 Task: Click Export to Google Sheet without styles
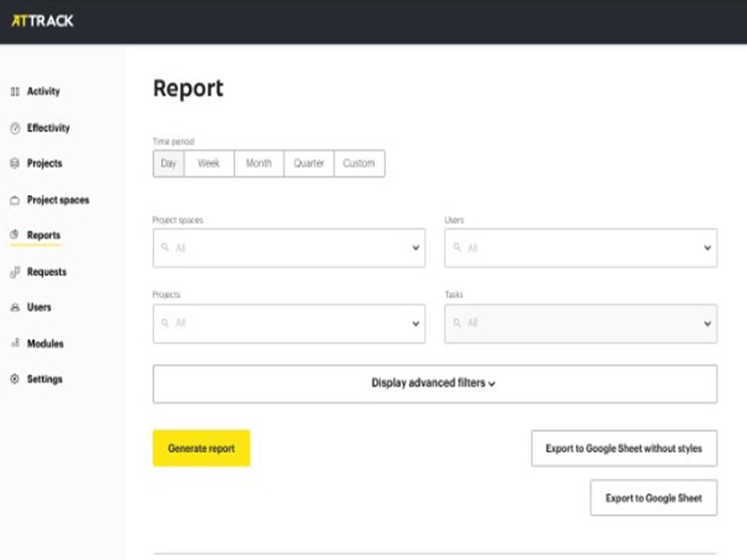click(x=624, y=448)
